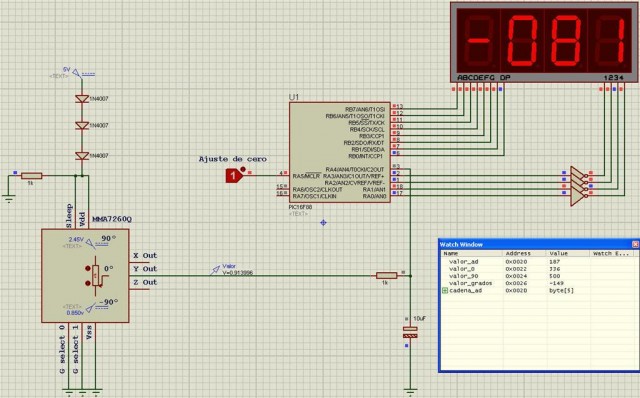
Task: Select the valor_grados watch row
Action: (540, 283)
